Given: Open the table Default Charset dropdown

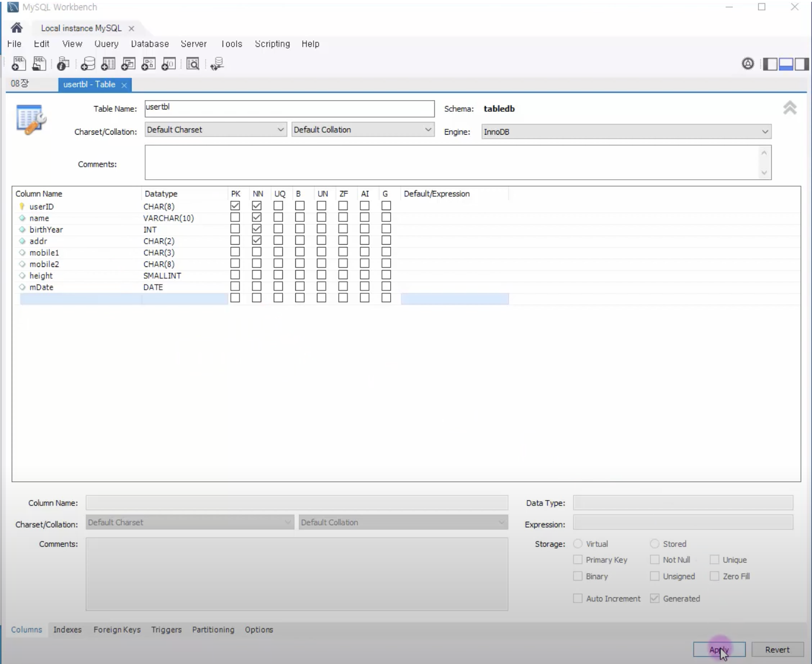Looking at the screenshot, I should coord(216,129).
